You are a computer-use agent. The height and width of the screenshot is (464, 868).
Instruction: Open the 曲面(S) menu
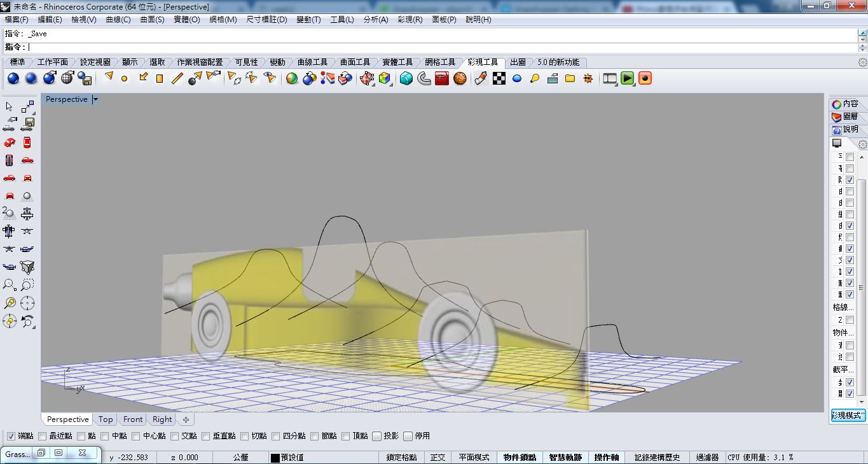click(x=152, y=20)
